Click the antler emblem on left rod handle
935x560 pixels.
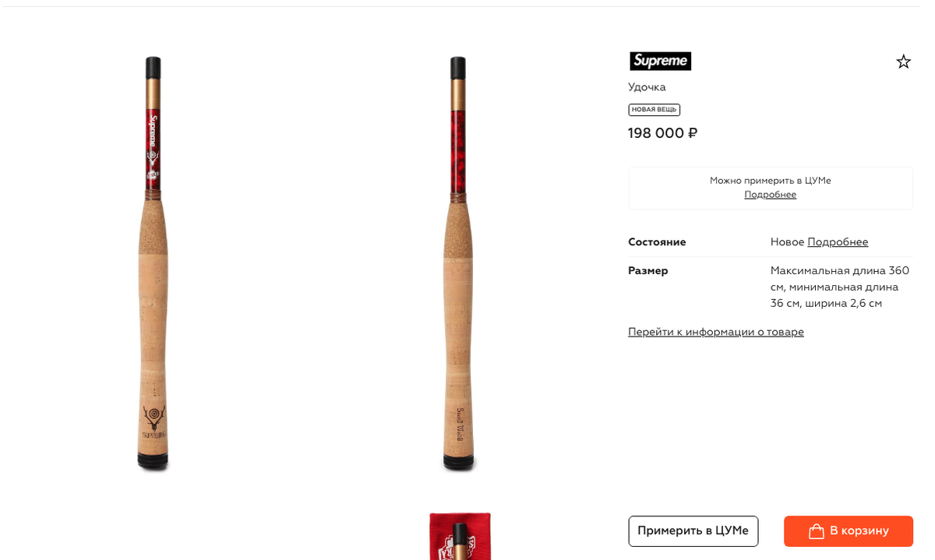point(153,418)
